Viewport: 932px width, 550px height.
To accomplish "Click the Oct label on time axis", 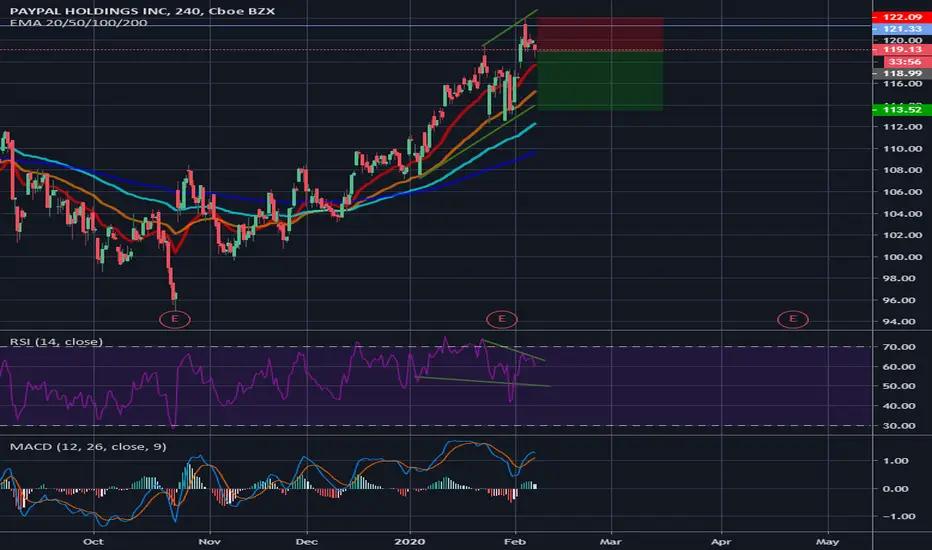I will click(x=93, y=542).
